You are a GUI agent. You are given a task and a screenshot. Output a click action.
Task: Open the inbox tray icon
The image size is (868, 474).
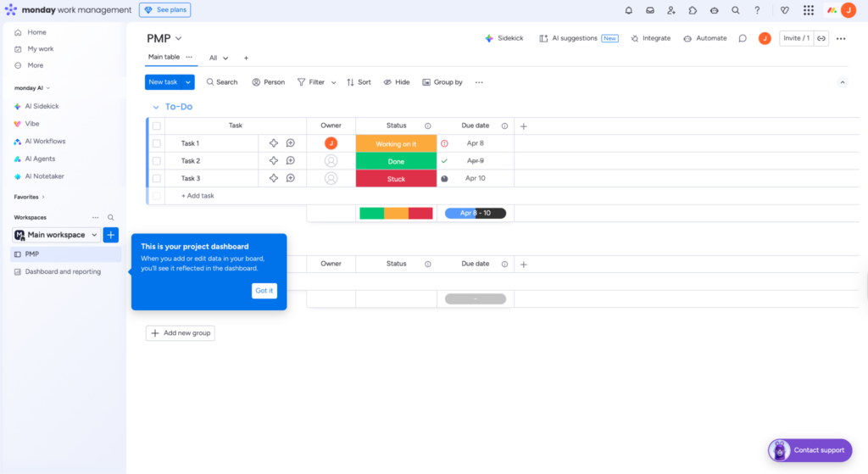click(650, 10)
